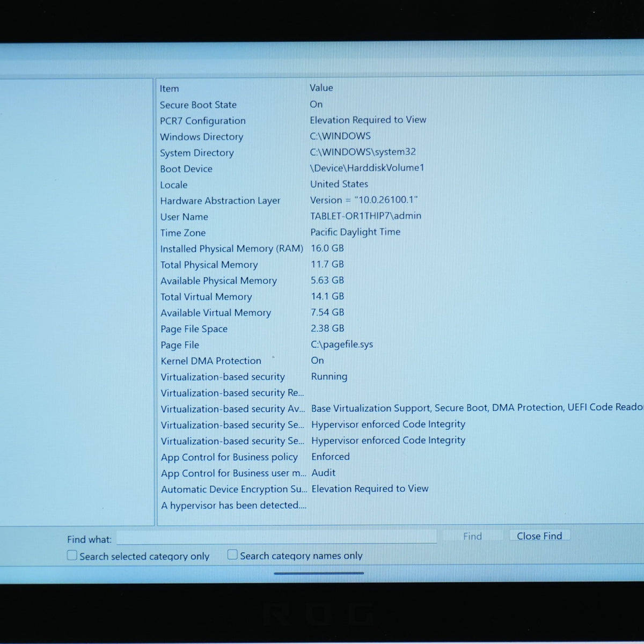644x644 pixels.
Task: Click the Version = "10.0.26100.1" value
Action: (x=364, y=200)
